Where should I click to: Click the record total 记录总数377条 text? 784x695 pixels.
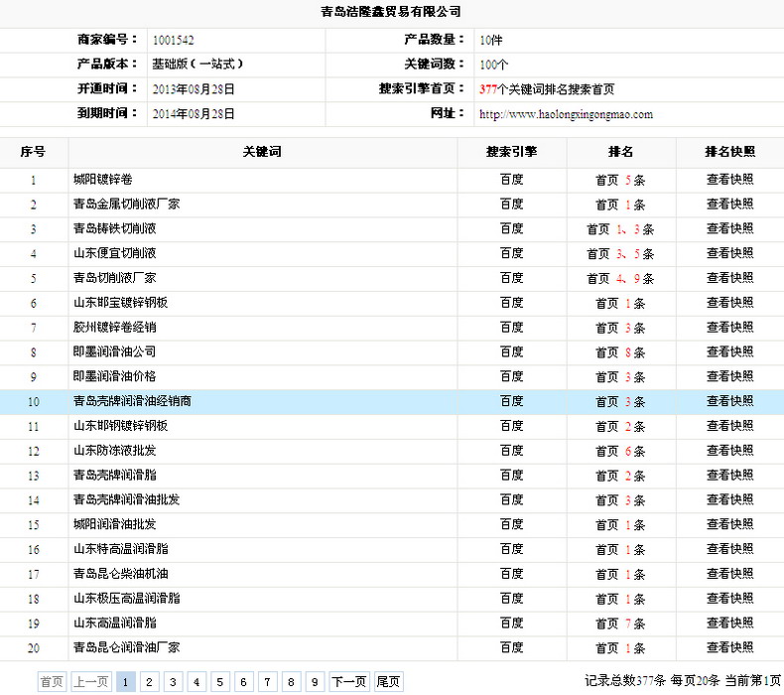pos(625,680)
